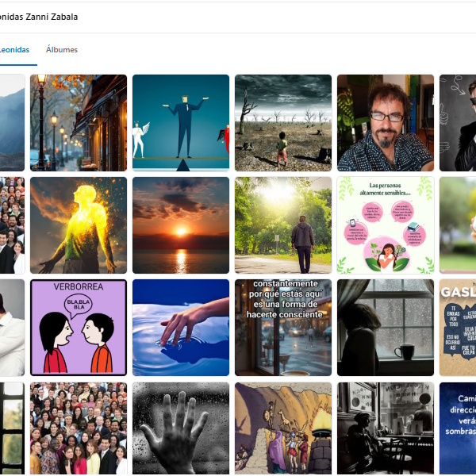This screenshot has height=476, width=476.
Task: Open the colorful crowd of people photo in the bottom row
Action: (x=79, y=428)
